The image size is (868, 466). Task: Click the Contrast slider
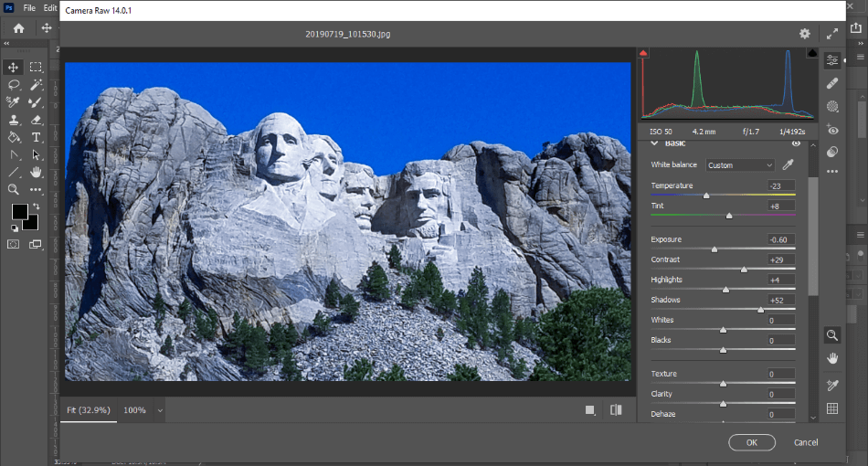723,269
